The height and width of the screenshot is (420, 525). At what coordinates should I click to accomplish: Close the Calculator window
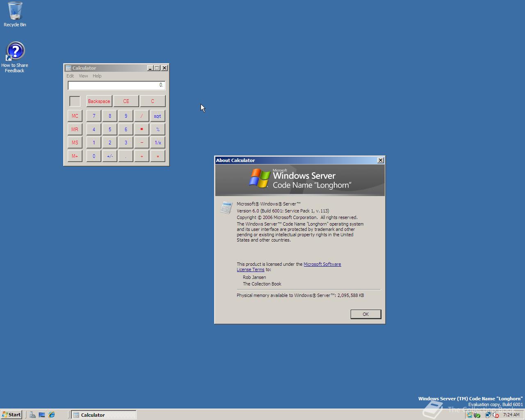[x=164, y=68]
